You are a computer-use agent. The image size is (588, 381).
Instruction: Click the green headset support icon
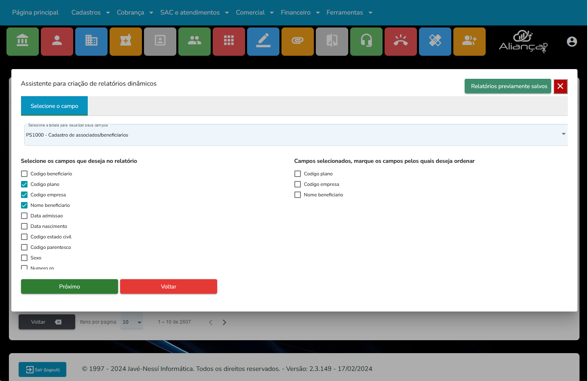pyautogui.click(x=366, y=41)
